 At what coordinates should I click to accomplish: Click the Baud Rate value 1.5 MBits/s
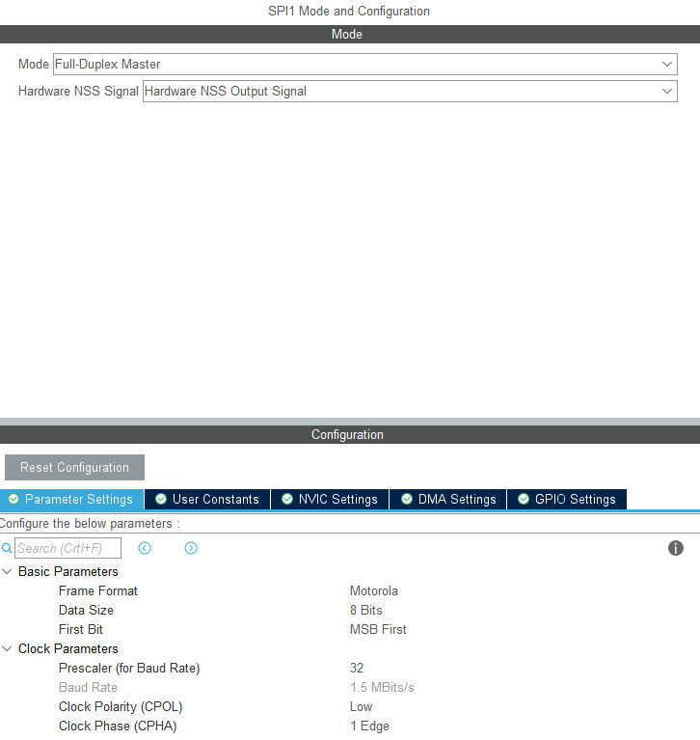382,688
